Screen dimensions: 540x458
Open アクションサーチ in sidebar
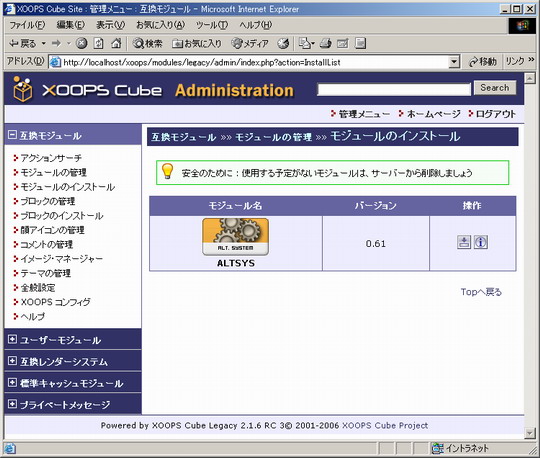click(x=51, y=158)
